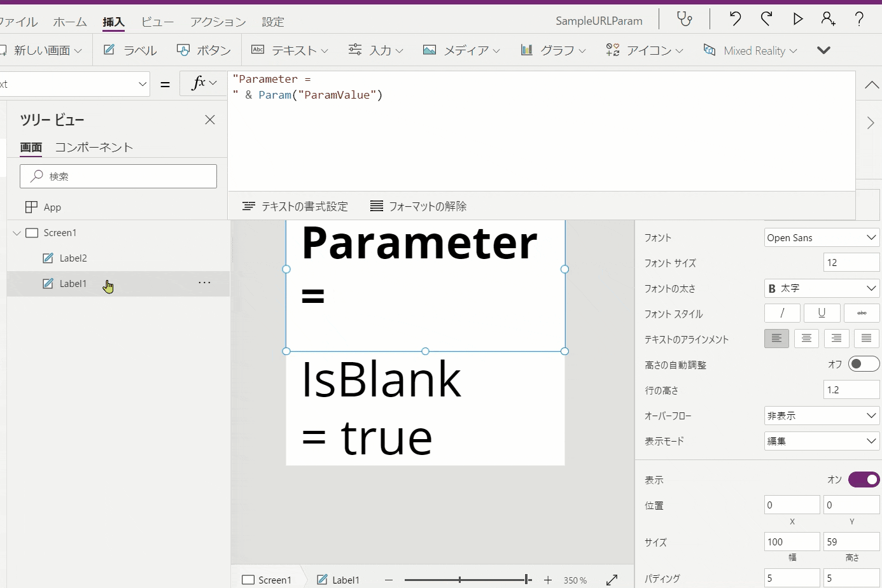882x588 pixels.
Task: Close the Tree view panel
Action: click(210, 120)
